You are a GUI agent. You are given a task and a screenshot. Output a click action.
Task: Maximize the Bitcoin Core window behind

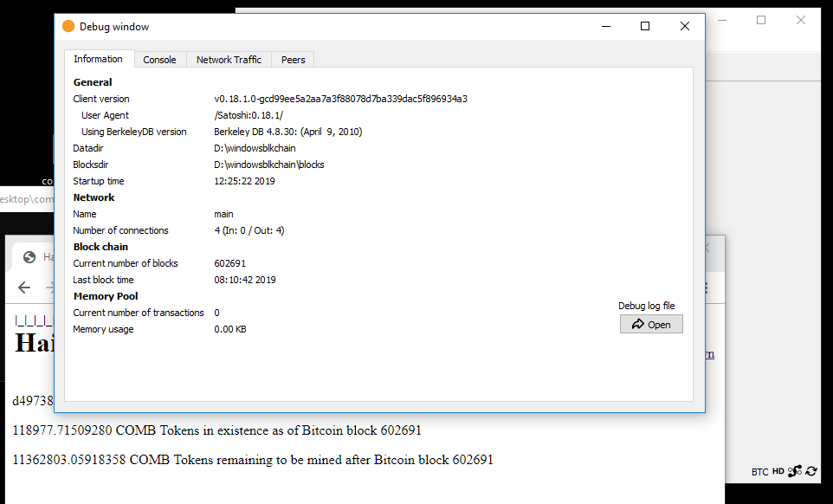coord(761,20)
